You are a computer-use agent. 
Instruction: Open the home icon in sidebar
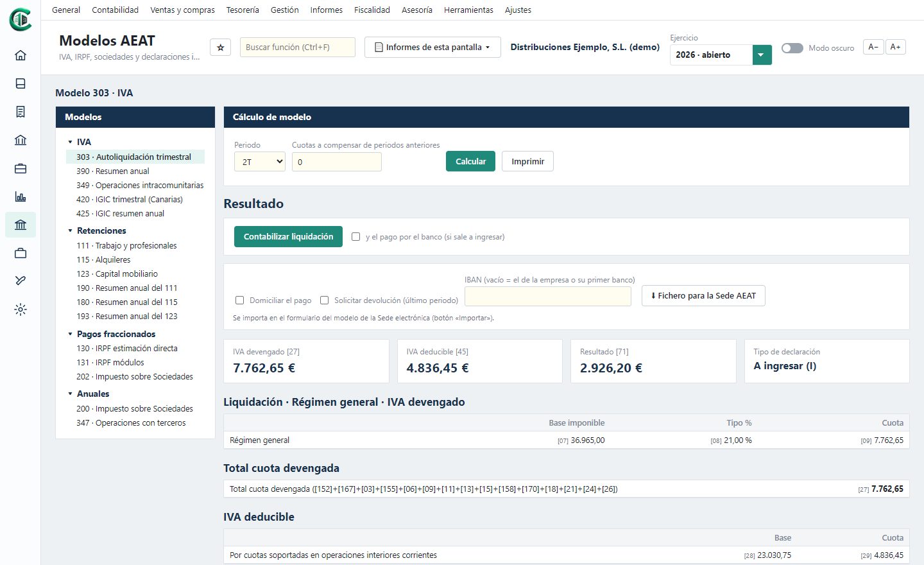pyautogui.click(x=21, y=55)
